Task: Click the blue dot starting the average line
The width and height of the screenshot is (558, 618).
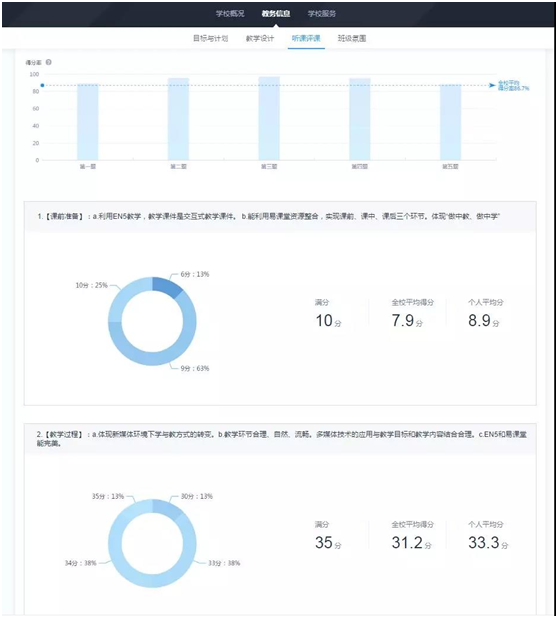Action: (x=43, y=85)
